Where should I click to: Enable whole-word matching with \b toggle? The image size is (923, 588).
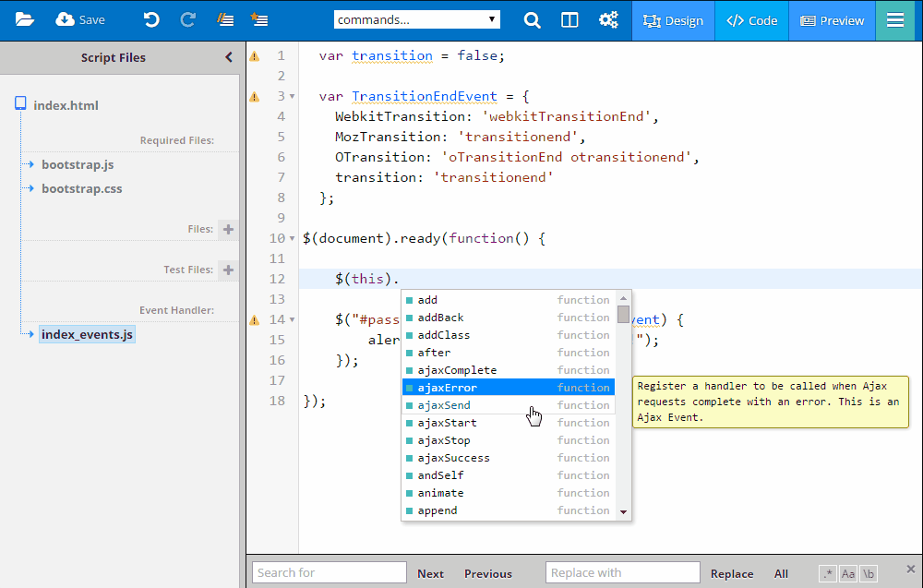pyautogui.click(x=869, y=573)
